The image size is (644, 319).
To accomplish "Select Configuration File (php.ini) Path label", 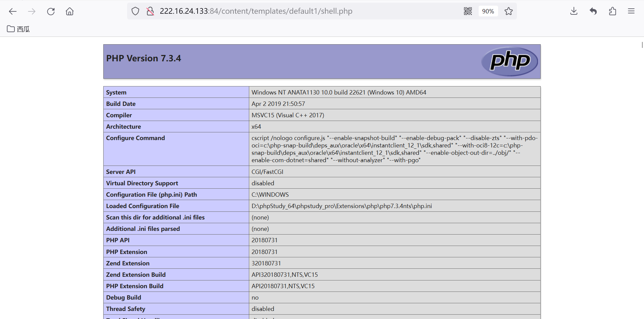I will [151, 195].
